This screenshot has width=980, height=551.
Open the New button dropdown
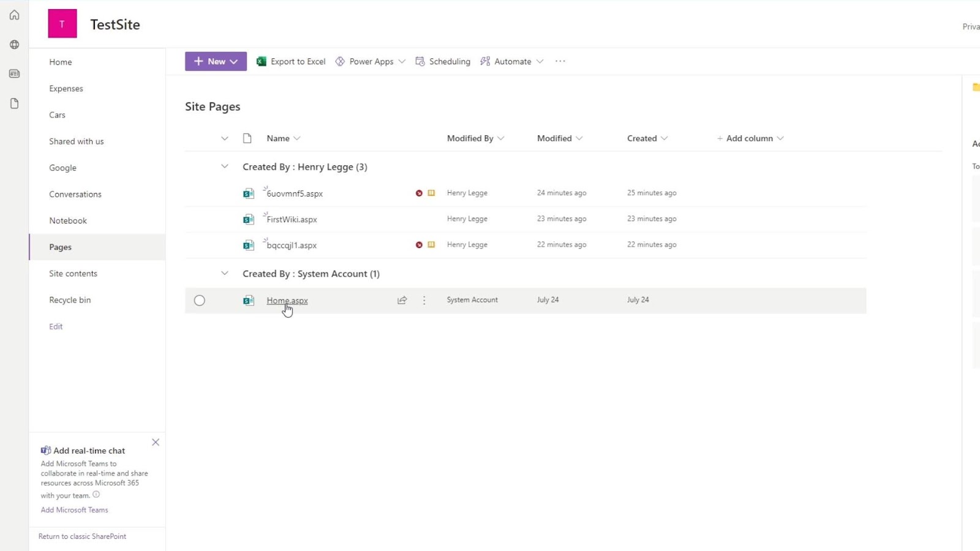coord(216,61)
